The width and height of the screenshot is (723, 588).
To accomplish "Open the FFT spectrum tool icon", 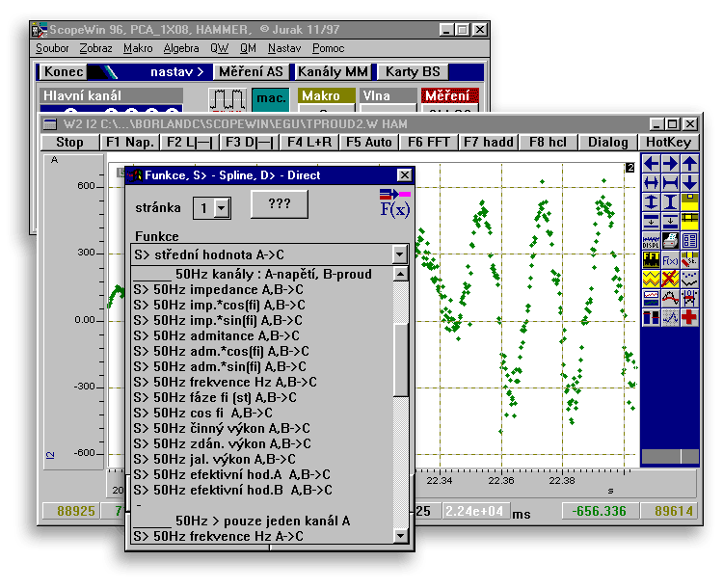I will [x=651, y=259].
